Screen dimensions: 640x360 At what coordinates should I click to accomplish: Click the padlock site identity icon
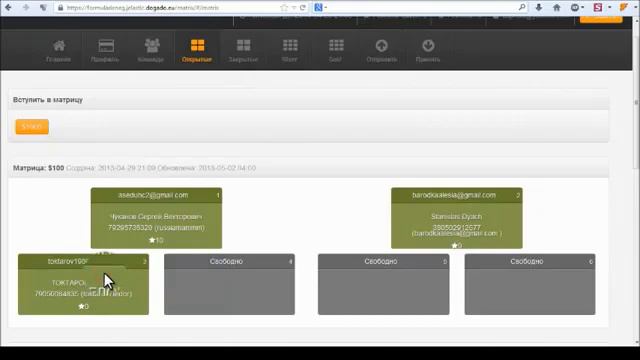coord(60,8)
